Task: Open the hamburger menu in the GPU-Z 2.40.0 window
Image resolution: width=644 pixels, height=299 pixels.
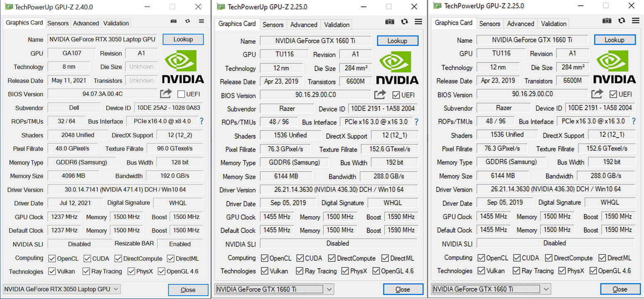Action: coord(201,21)
